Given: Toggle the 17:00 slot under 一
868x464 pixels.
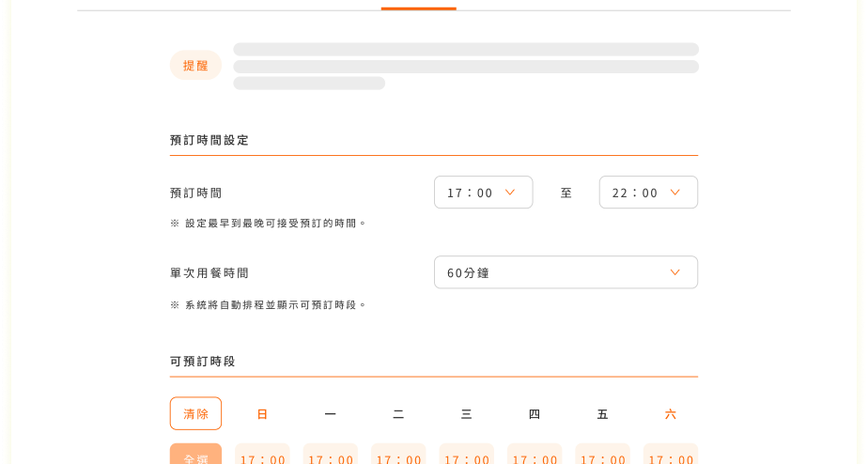Looking at the screenshot, I should tap(331, 456).
